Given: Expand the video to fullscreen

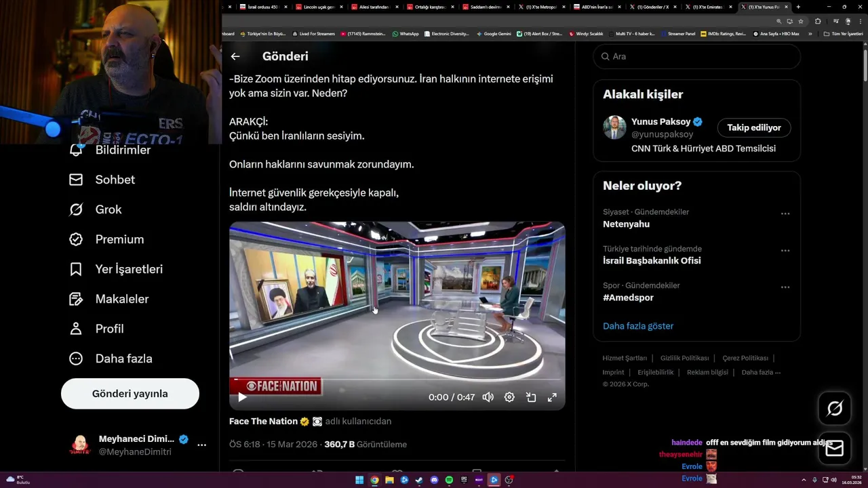Looking at the screenshot, I should click(552, 397).
